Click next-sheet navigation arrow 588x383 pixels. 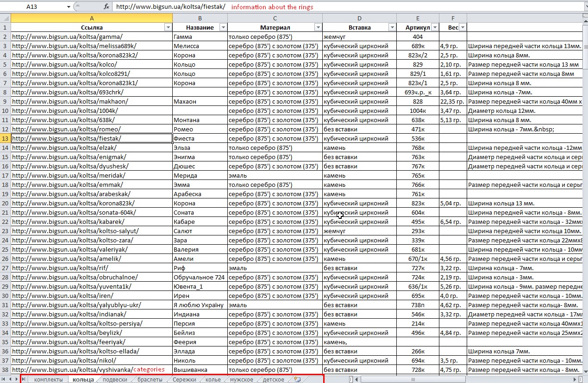click(17, 379)
